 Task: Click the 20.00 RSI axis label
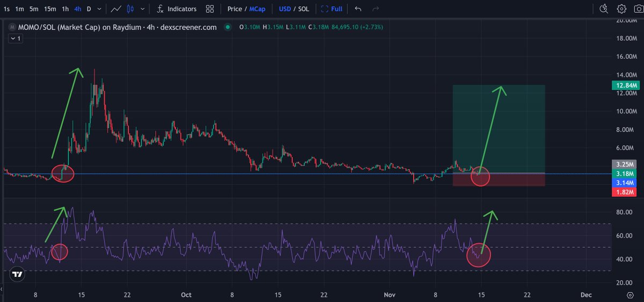625,283
